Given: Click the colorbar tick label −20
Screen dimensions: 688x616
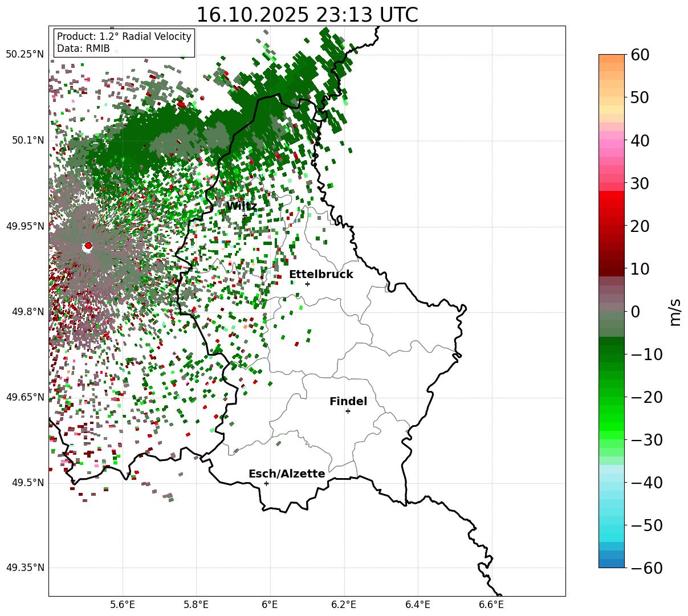Looking at the screenshot, I should click(646, 397).
